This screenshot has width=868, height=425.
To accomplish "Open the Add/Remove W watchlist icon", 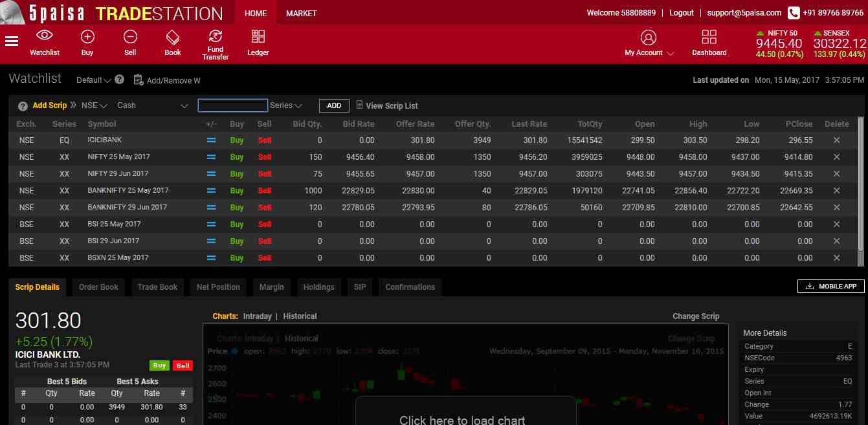I will point(138,80).
